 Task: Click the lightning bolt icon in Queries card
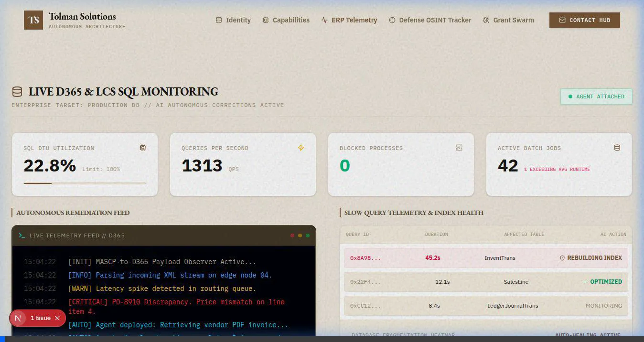[301, 148]
